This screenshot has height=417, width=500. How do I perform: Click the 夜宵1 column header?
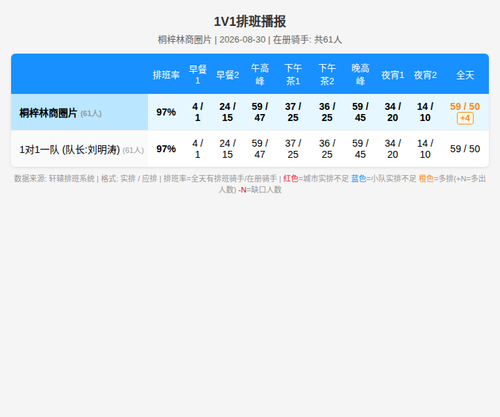(x=393, y=75)
